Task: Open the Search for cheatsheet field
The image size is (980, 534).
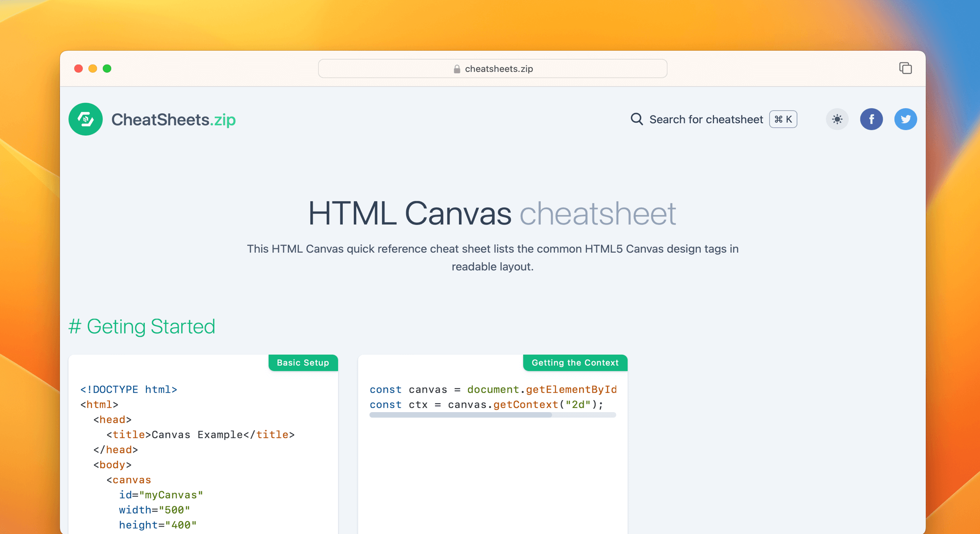Action: tap(706, 119)
